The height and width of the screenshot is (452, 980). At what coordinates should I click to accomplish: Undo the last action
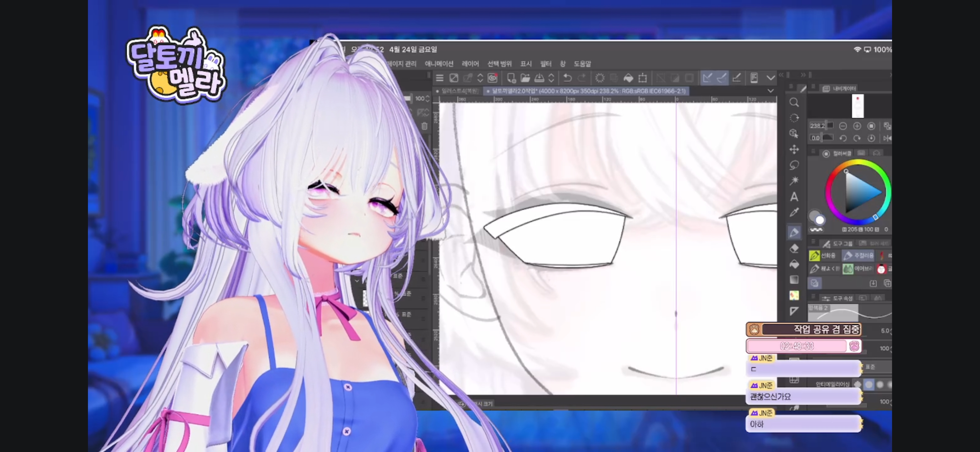(567, 78)
